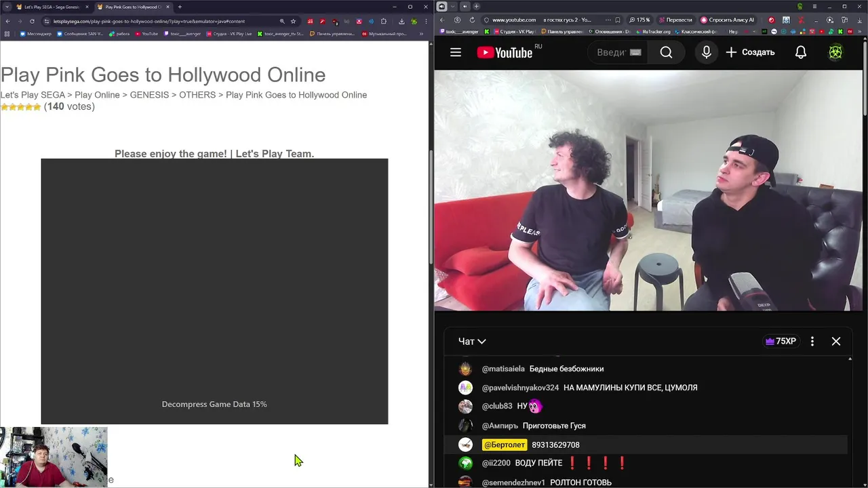Open chat three-dot options menu

pyautogui.click(x=812, y=342)
